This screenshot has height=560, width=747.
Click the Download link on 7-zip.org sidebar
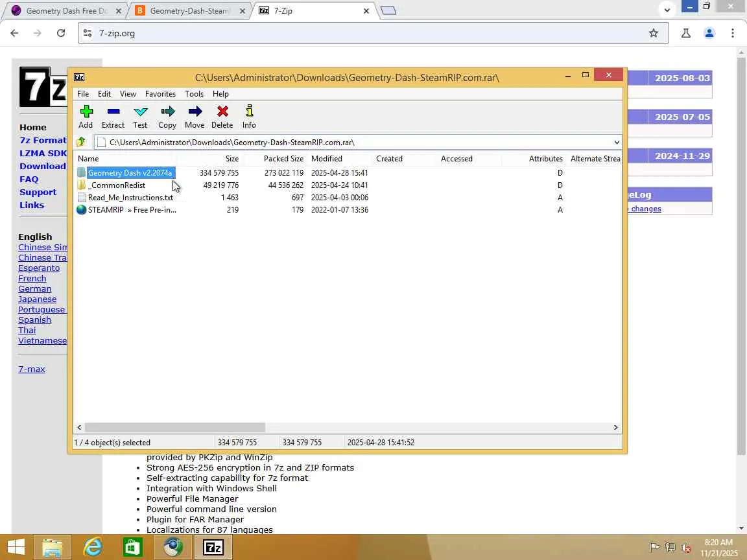[x=43, y=166]
